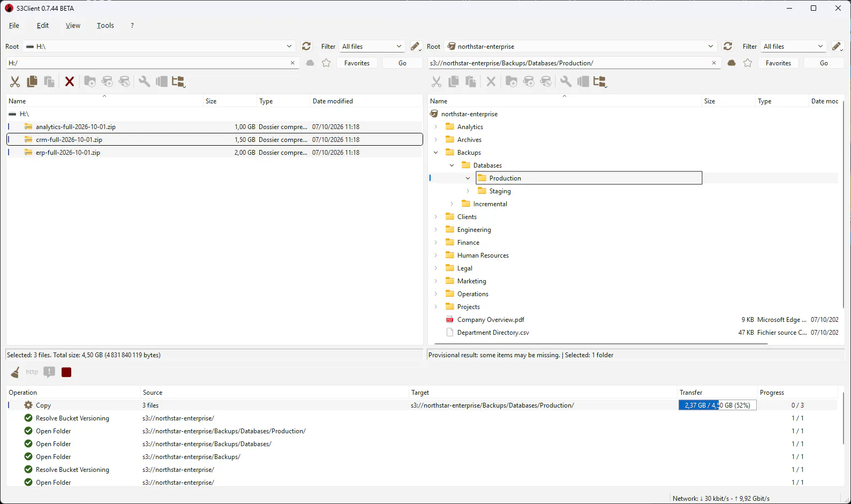Clear finished operations with the broom icon
Viewport: 851px width, 504px height.
coord(16,372)
